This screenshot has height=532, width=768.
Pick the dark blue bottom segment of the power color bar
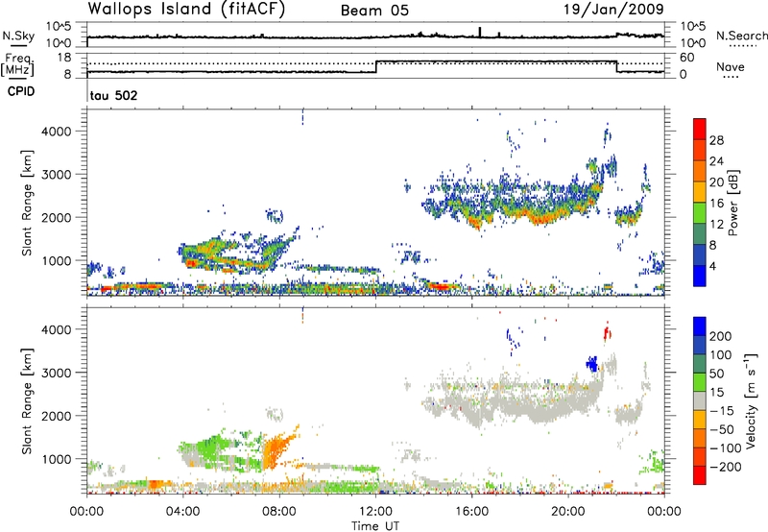700,276
